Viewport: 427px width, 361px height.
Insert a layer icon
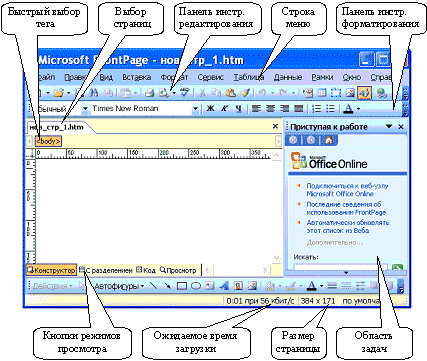pyautogui.click(x=336, y=93)
